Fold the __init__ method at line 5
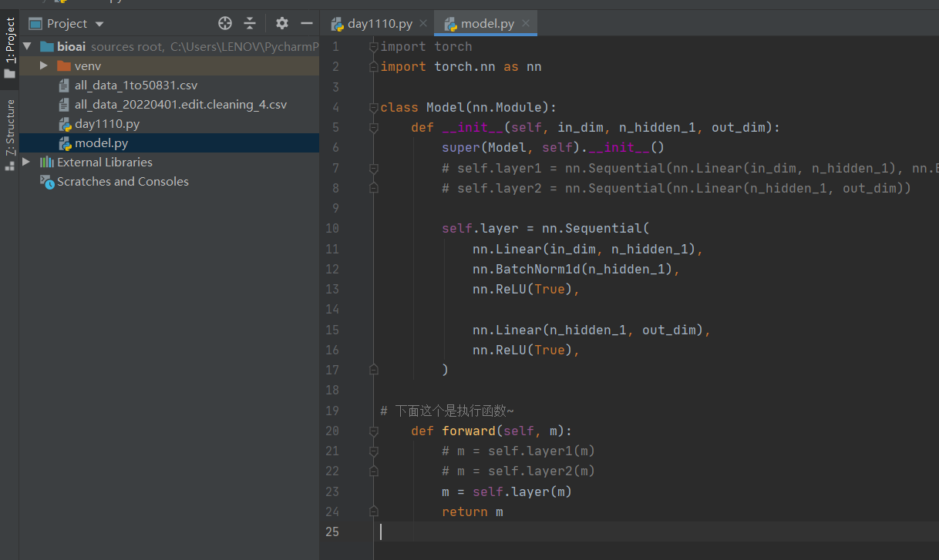This screenshot has width=939, height=560. pos(373,127)
